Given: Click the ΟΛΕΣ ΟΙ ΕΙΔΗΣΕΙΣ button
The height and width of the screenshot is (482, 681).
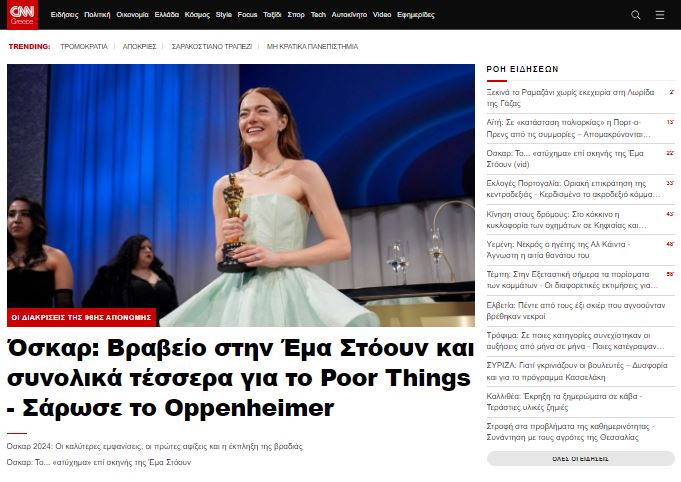Looking at the screenshot, I should 581,459.
